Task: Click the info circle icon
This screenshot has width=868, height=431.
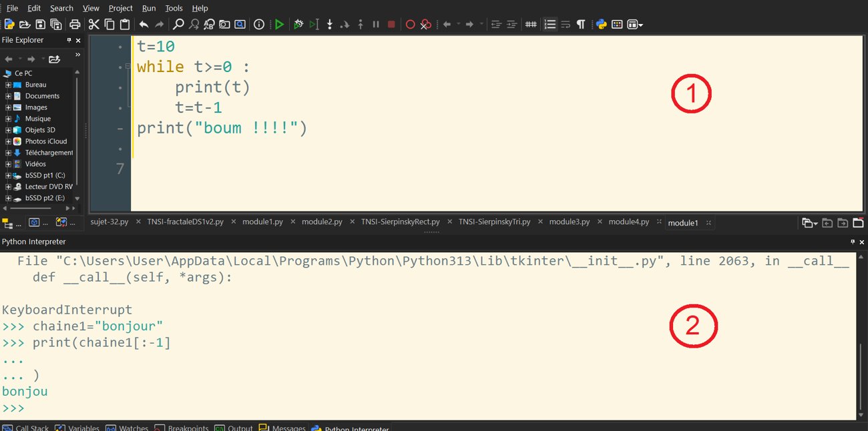Action: tap(259, 24)
